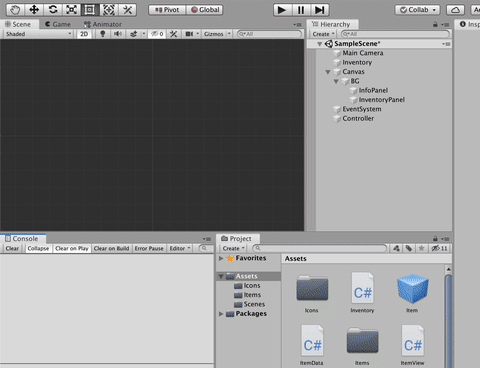Switch to the Console tab
Screen dimensions: 480x368
coord(22,239)
